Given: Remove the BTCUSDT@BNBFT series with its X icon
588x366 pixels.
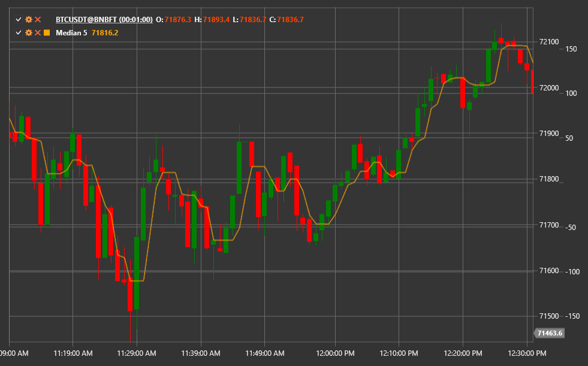Looking at the screenshot, I should point(37,19).
